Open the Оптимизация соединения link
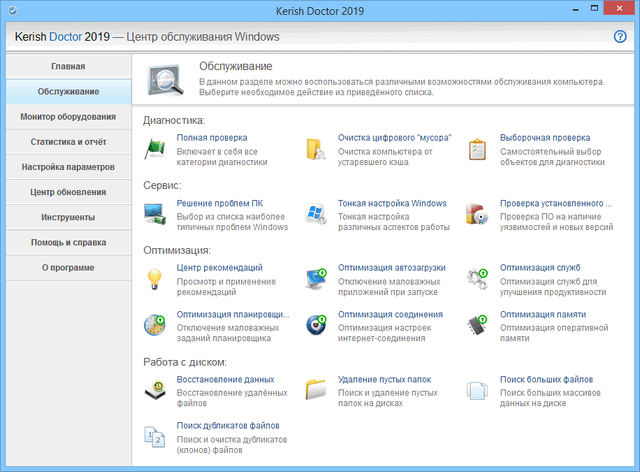The image size is (640, 472). [389, 314]
